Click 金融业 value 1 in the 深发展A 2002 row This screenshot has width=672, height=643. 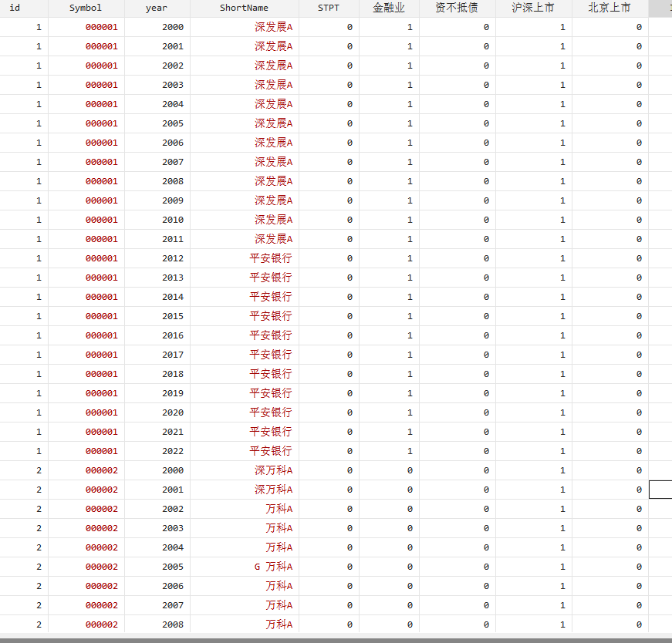(410, 66)
